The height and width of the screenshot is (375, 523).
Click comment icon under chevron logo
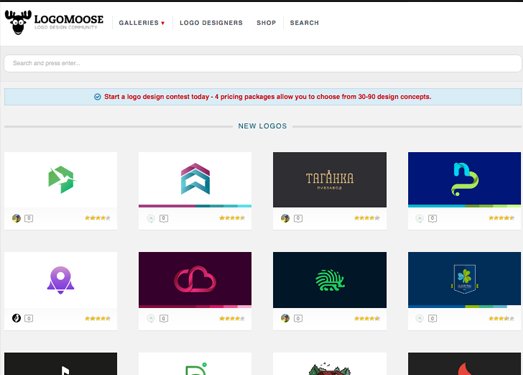pos(163,218)
